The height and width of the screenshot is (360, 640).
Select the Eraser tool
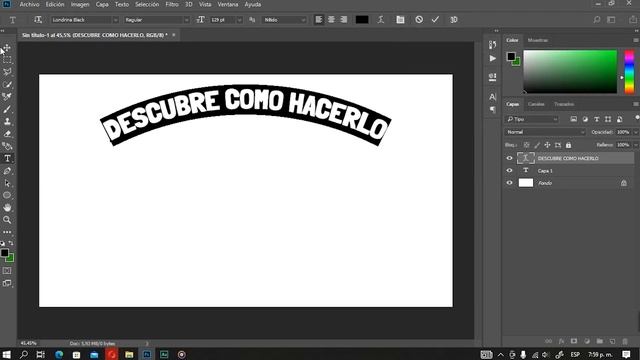7,134
